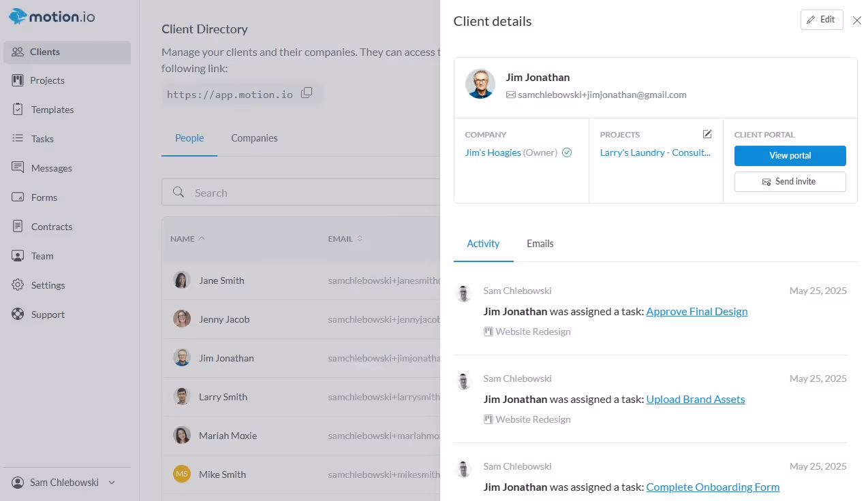Copy the app.motion.io link
This screenshot has height=501, width=868.
click(x=307, y=93)
